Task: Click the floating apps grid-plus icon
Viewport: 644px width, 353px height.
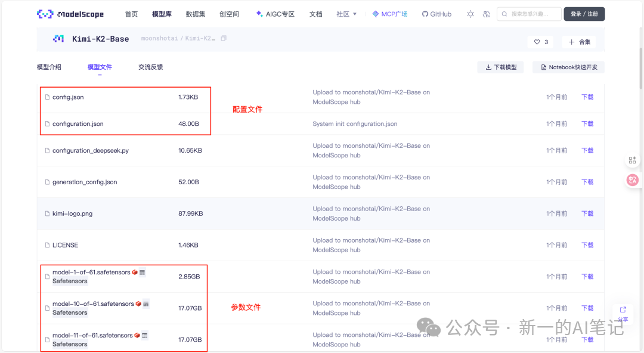Action: click(x=633, y=160)
